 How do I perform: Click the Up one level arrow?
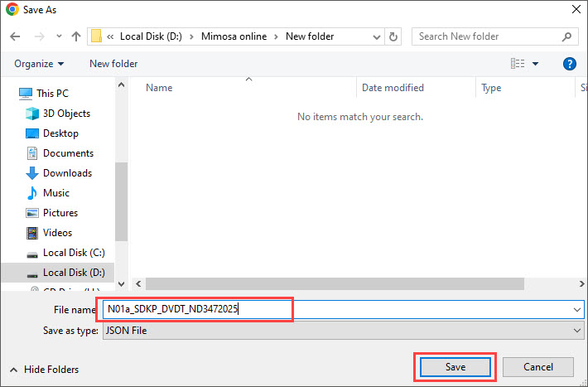[x=76, y=36]
